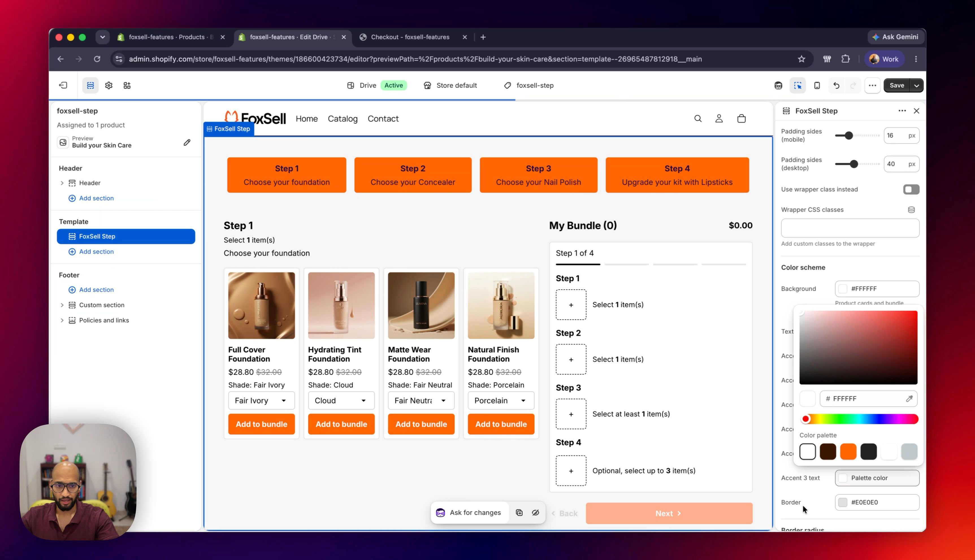Viewport: 975px width, 560px height.
Task: Select Step 2 Choose your Concealer tab
Action: [413, 175]
